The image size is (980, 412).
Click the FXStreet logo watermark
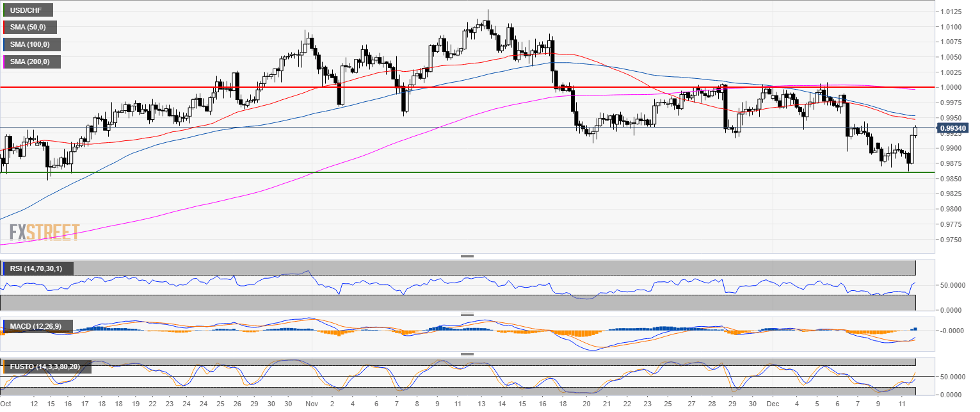(x=44, y=232)
